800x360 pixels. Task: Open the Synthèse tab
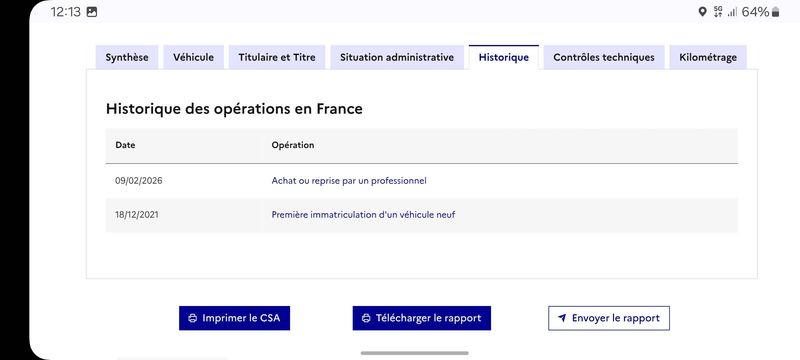coord(127,57)
